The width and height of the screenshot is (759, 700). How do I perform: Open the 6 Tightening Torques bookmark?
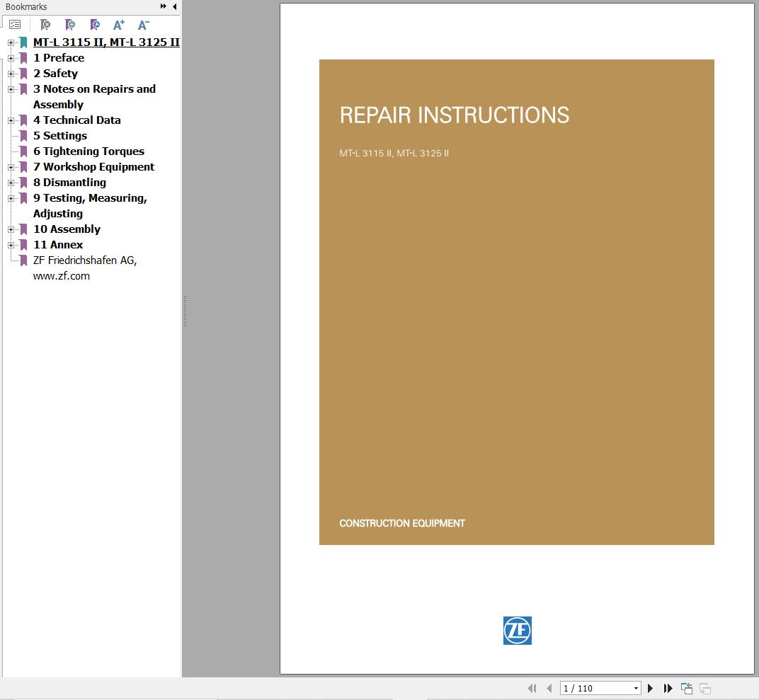coord(89,151)
